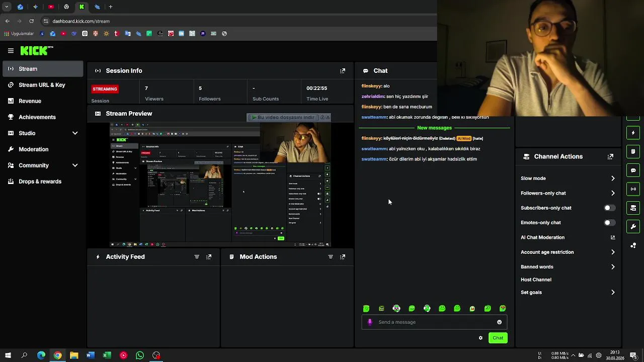Open Drops & rewards page

click(43, 182)
